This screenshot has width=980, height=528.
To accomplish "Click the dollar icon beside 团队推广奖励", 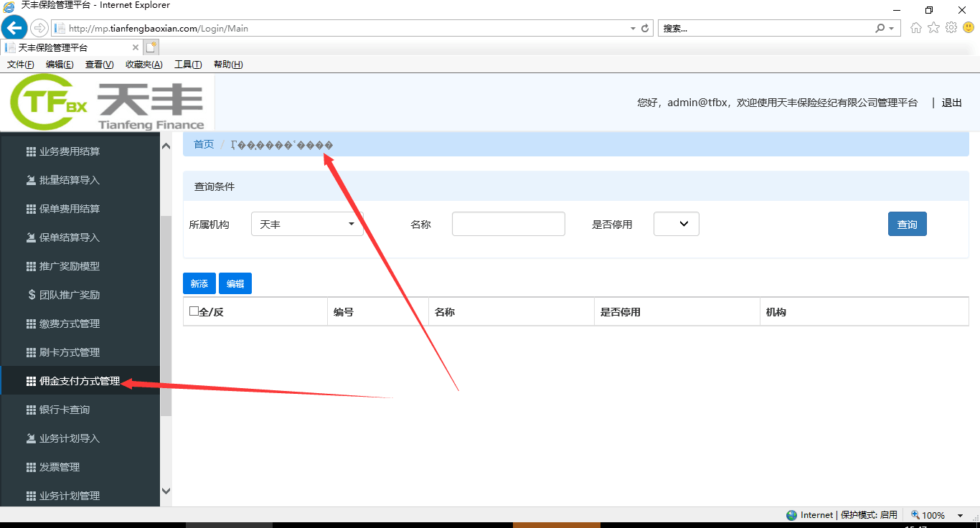I will pos(32,295).
